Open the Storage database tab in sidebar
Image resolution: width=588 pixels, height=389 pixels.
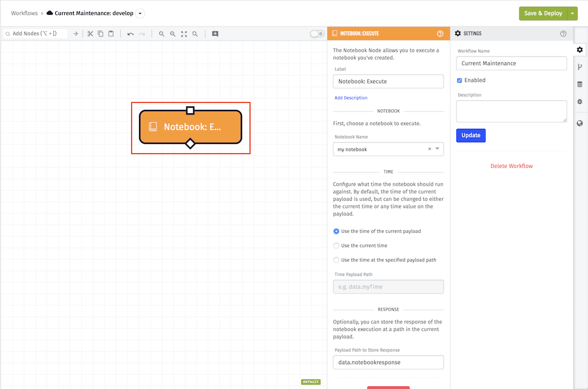click(580, 85)
